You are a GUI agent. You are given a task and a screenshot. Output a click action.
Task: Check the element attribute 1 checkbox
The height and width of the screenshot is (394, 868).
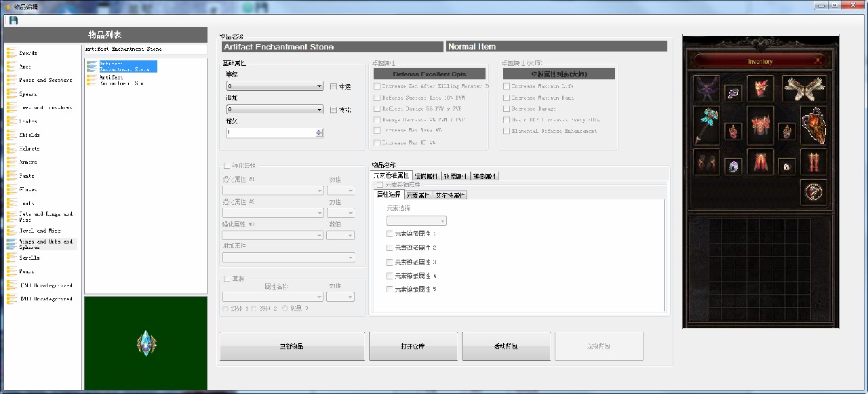[390, 234]
